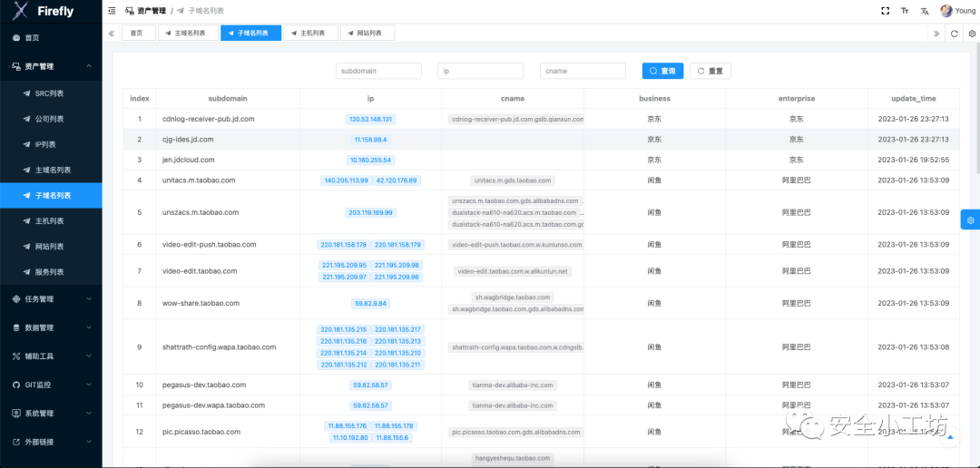Click the subdomain column header
The height and width of the screenshot is (468, 980).
click(228, 98)
